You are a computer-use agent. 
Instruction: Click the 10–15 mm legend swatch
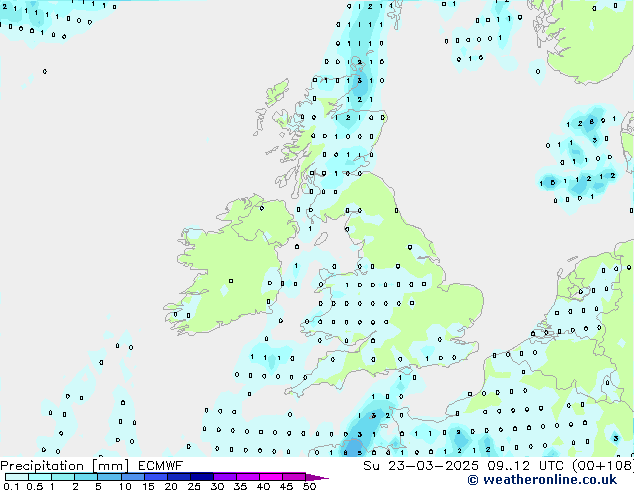(133, 477)
